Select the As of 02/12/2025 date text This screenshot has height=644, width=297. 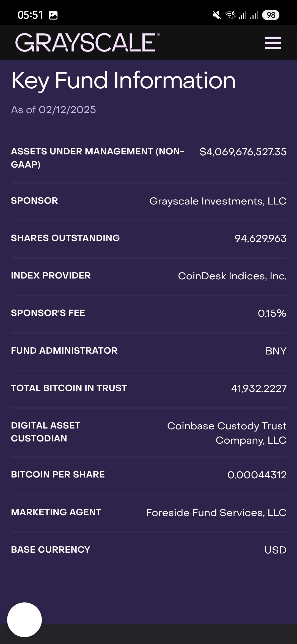point(53,110)
